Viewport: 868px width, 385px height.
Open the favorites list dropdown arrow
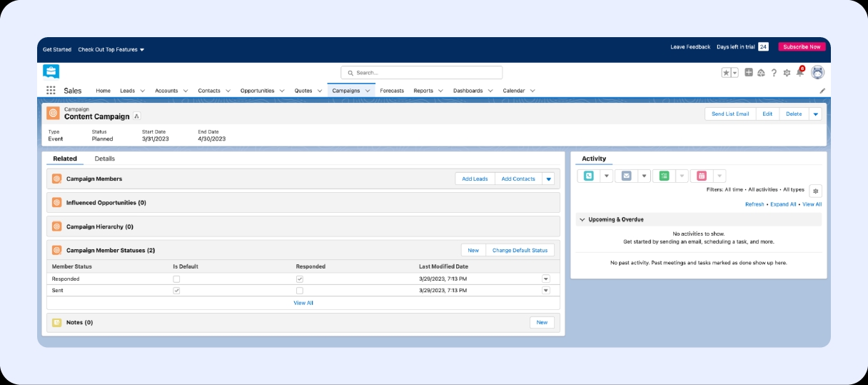tap(735, 72)
